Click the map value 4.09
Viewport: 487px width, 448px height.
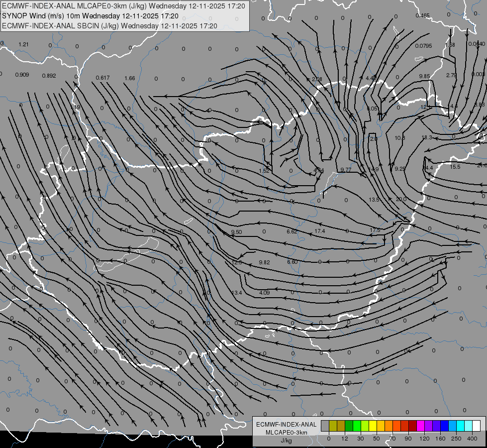[x=264, y=293]
